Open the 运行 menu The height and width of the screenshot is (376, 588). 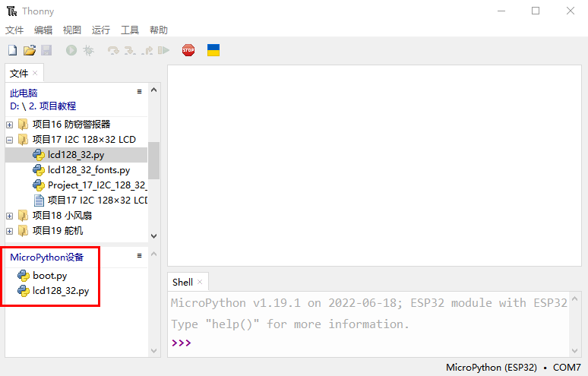100,30
